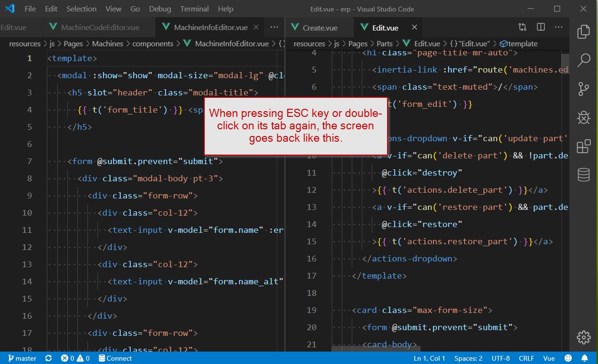Click the compare changes icon above the editor
This screenshot has width=598, height=364.
(522, 27)
